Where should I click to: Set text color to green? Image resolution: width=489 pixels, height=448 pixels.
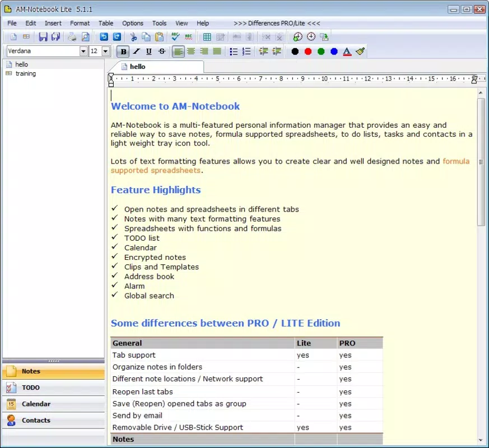point(321,52)
